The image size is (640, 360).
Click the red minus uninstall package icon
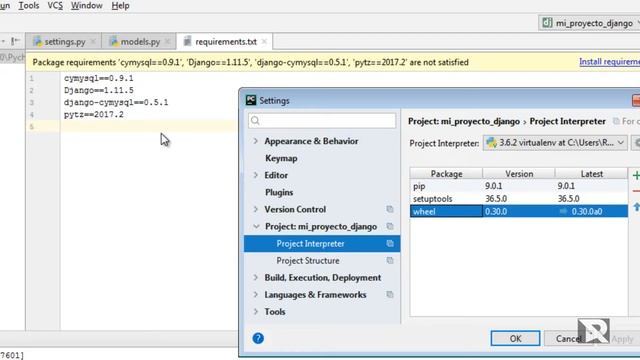[636, 191]
